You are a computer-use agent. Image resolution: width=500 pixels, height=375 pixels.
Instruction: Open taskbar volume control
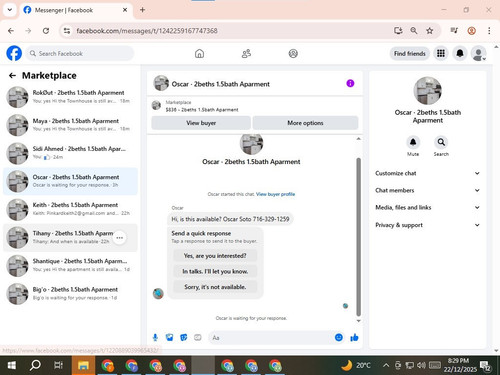(x=421, y=365)
